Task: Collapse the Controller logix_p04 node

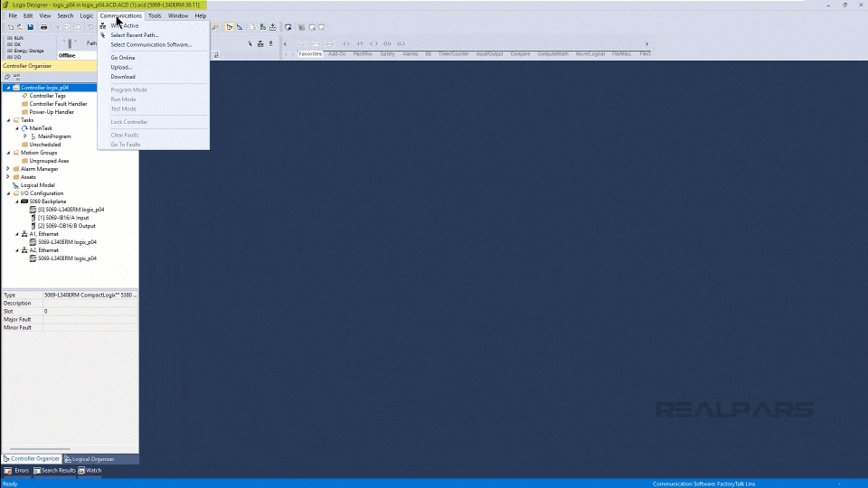Action: pyautogui.click(x=8, y=88)
